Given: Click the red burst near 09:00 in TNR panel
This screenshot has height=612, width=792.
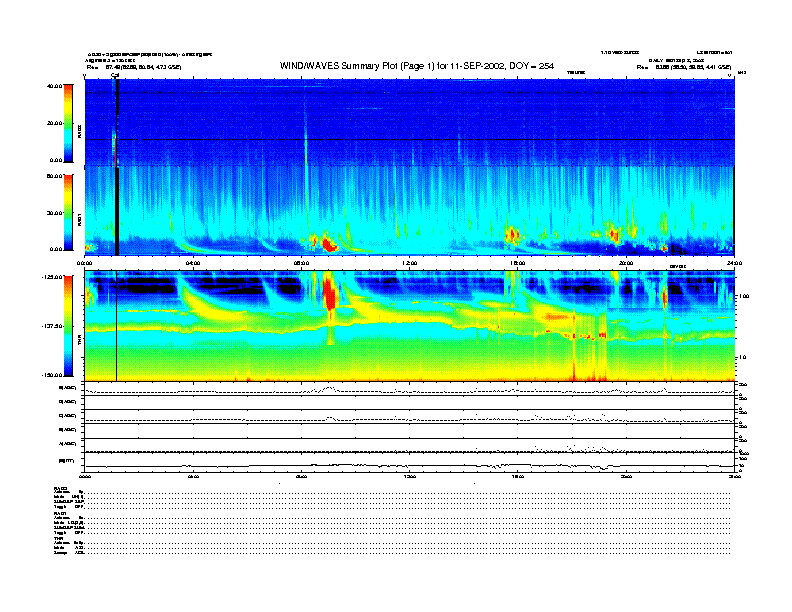Looking at the screenshot, I should pyautogui.click(x=330, y=293).
